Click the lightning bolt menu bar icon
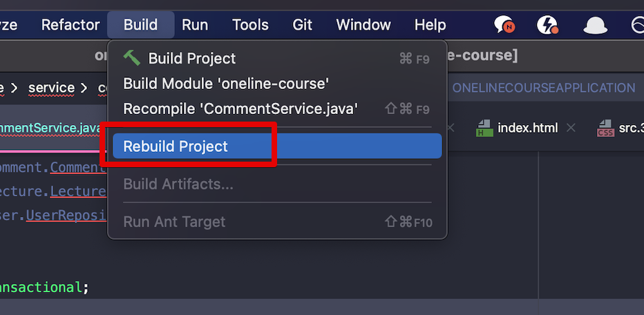Image resolution: width=644 pixels, height=315 pixels. coord(547,25)
